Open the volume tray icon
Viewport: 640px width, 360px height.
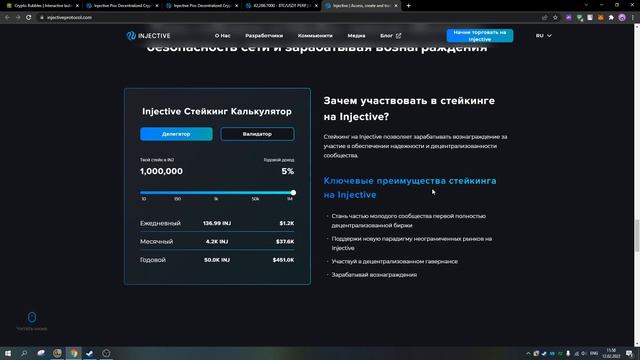(x=584, y=353)
